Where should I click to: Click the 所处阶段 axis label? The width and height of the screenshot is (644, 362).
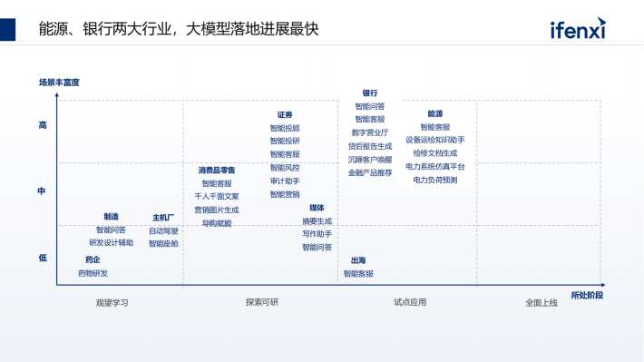click(587, 295)
